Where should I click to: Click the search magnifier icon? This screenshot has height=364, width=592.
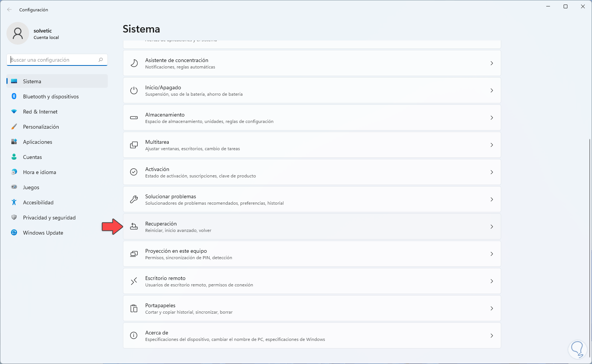pos(101,60)
